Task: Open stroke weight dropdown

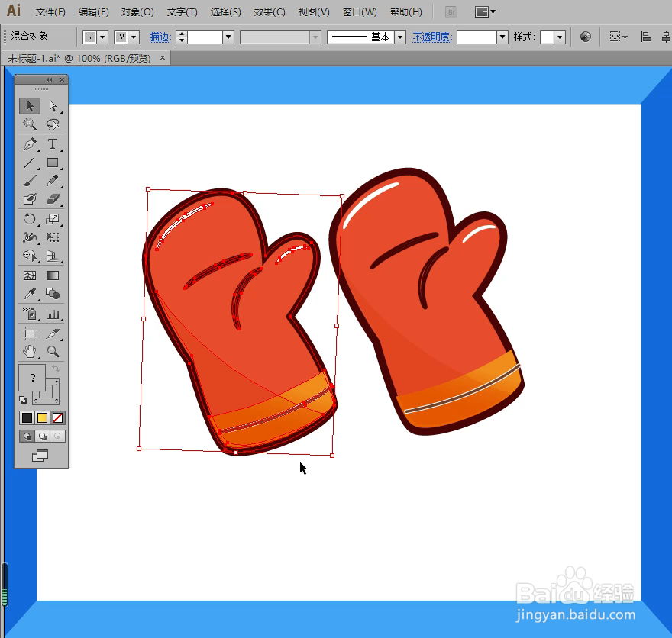Action: pyautogui.click(x=228, y=37)
